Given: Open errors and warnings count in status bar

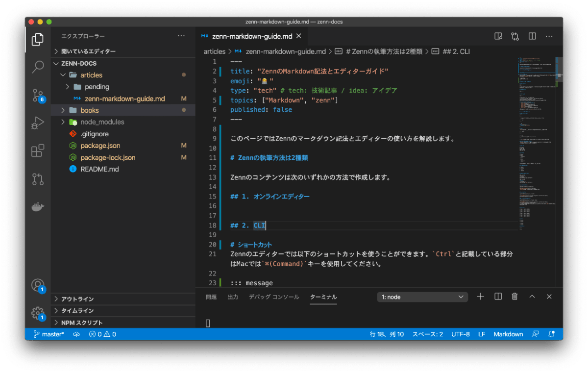Looking at the screenshot, I should click(102, 334).
